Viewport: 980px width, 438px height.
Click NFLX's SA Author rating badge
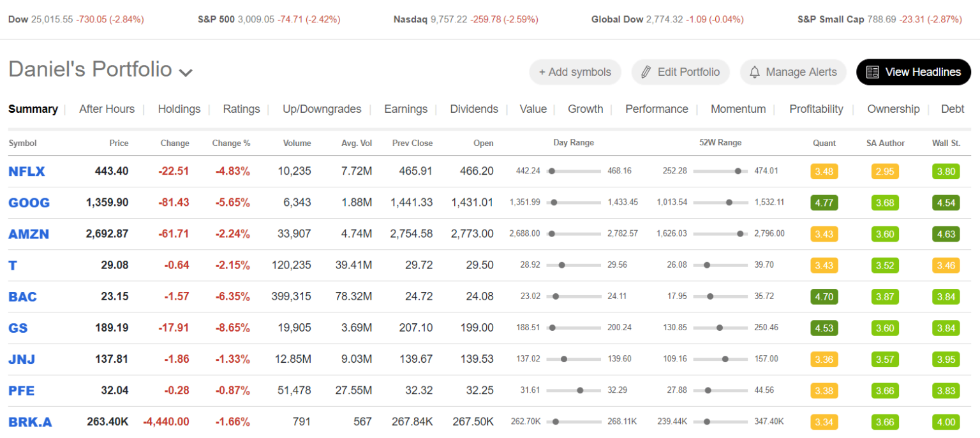[885, 172]
